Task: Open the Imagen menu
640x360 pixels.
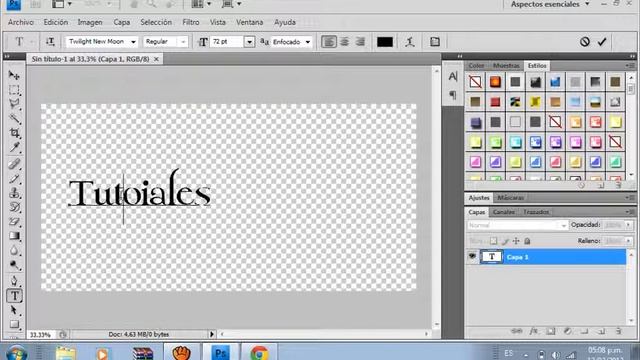Action: coord(90,22)
